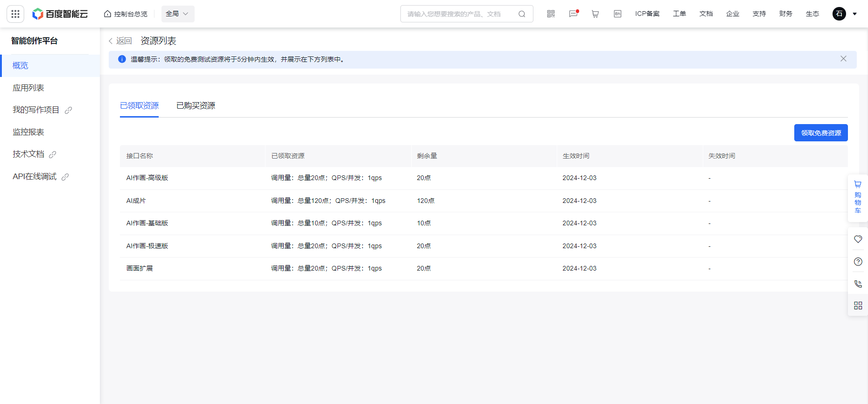Open 工单 in top navigation
This screenshot has width=868, height=404.
679,14
